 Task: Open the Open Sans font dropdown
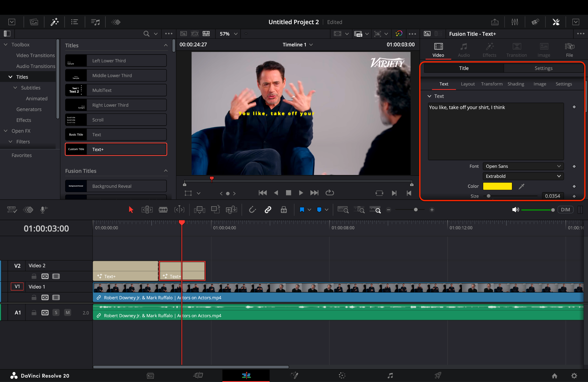[x=523, y=166]
